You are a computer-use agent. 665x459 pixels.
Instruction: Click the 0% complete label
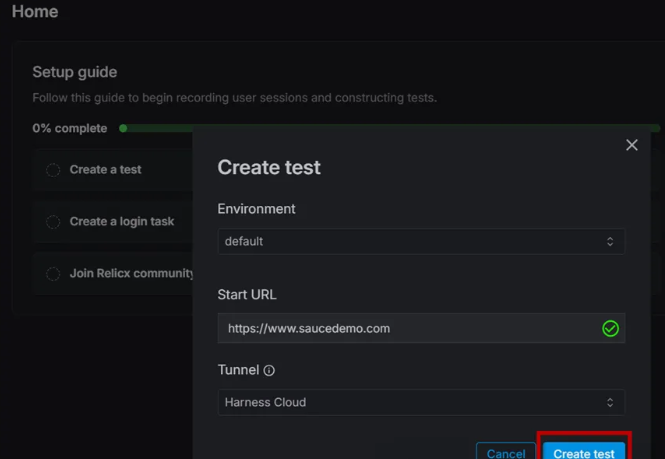coord(70,128)
